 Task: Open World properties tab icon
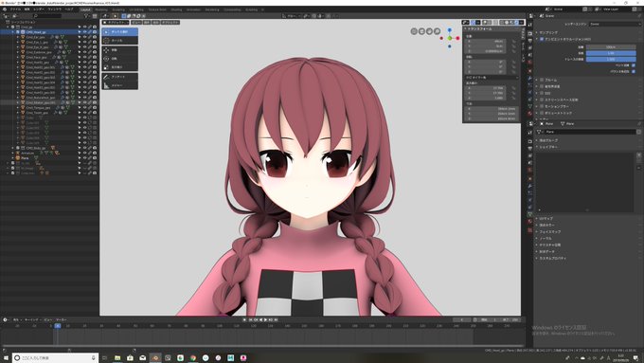pos(530,63)
